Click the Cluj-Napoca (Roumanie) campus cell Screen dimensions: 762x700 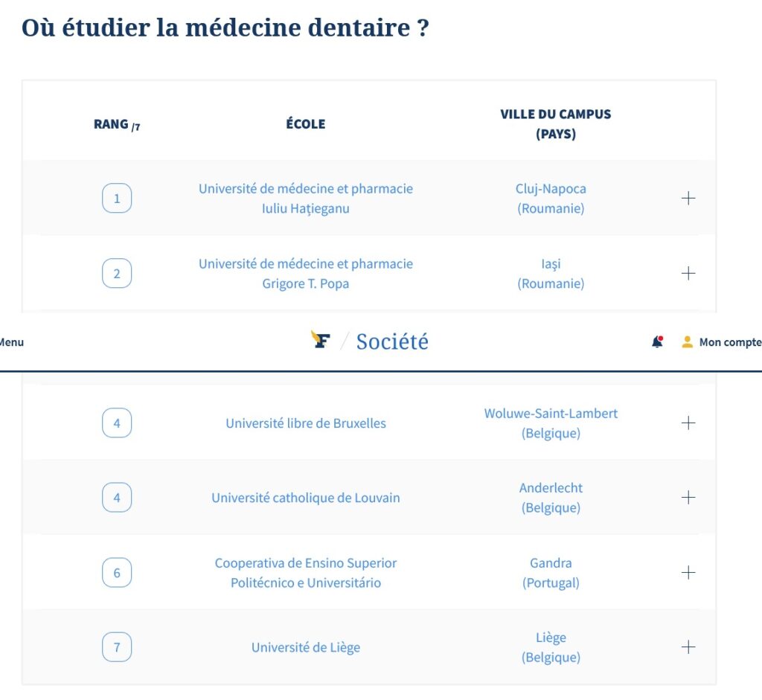tap(551, 199)
